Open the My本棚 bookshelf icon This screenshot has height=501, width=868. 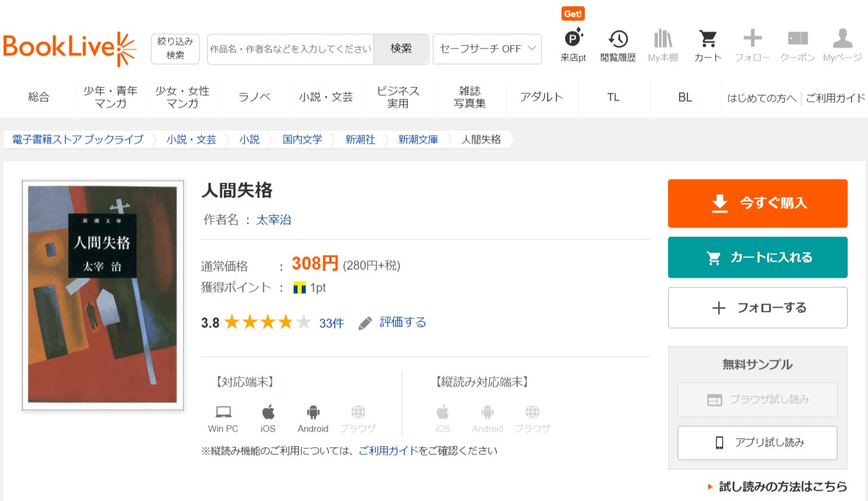(x=663, y=40)
